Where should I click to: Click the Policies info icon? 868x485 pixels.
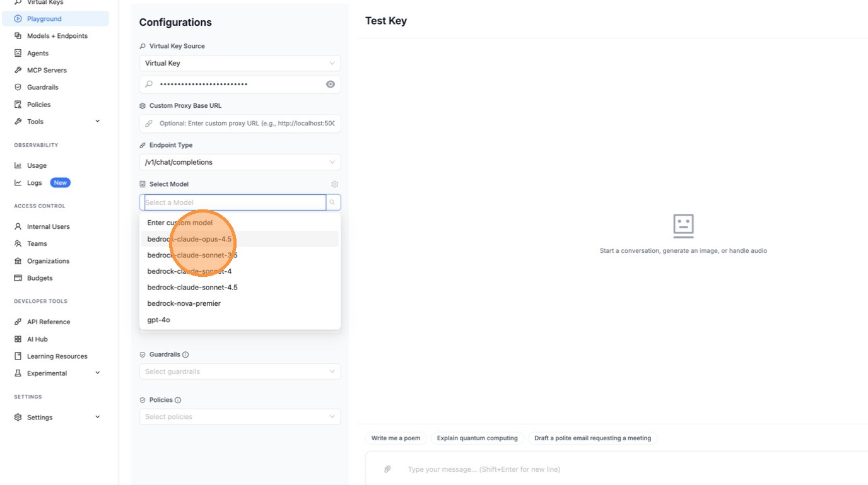pos(178,400)
